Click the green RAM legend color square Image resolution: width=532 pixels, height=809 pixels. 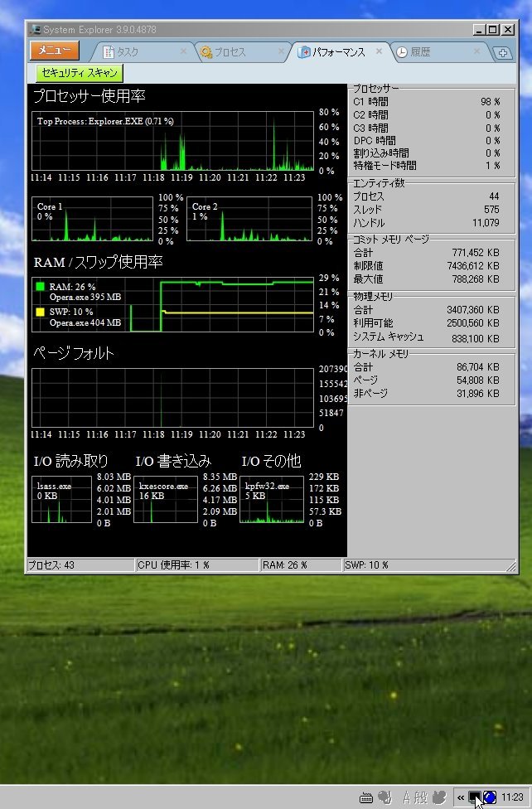tap(40, 287)
